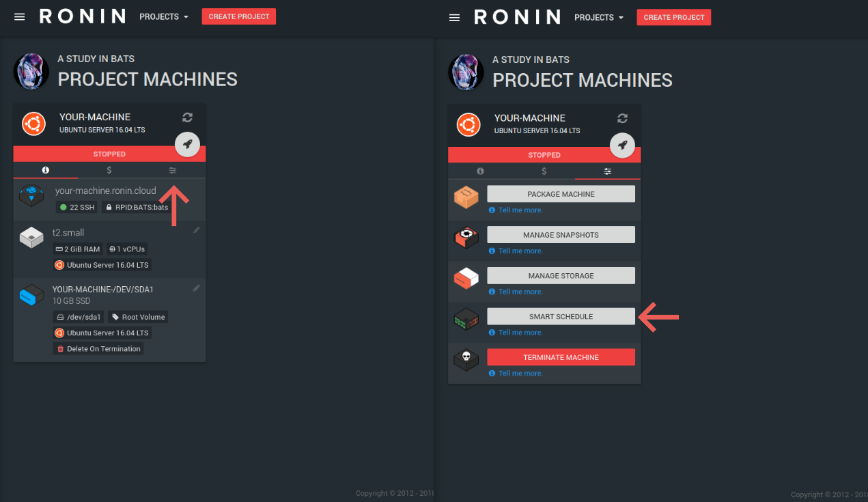Click the Ubuntu logo on the machine card
Image resolution: width=868 pixels, height=502 pixels.
pyautogui.click(x=33, y=124)
